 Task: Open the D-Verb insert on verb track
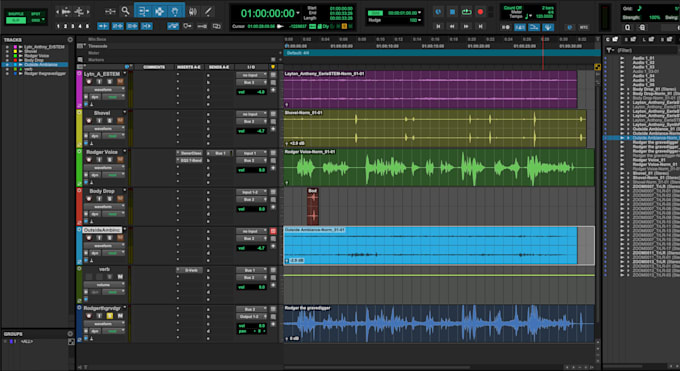190,270
